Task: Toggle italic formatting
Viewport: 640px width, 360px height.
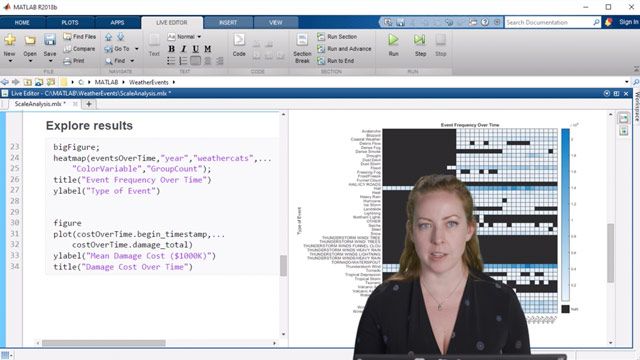Action: [x=184, y=49]
